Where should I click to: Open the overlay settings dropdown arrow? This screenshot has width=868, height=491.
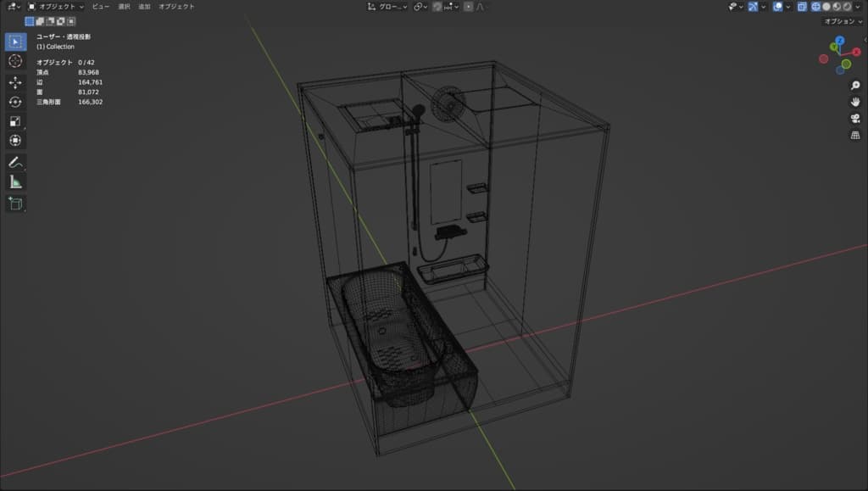pos(788,7)
